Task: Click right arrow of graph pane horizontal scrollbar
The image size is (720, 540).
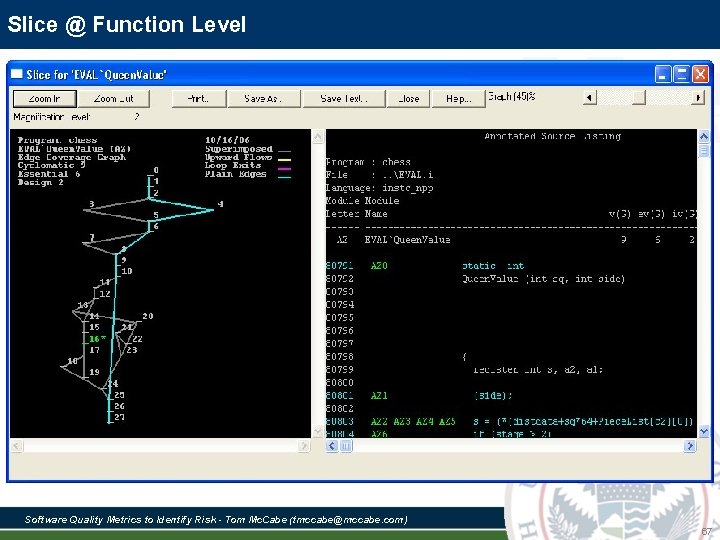Action: [x=304, y=445]
